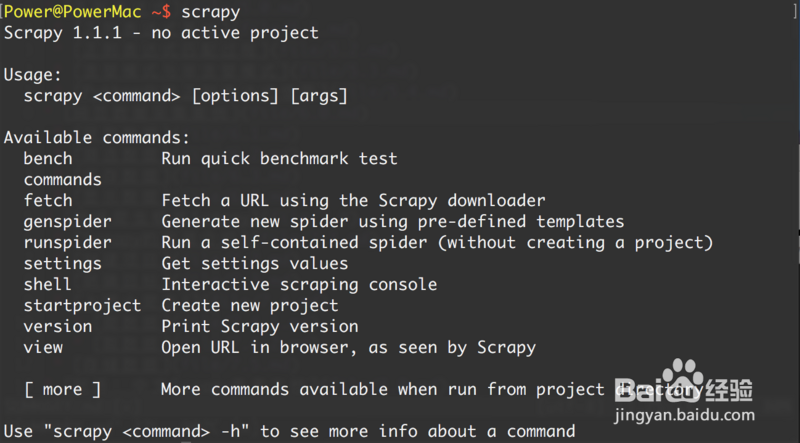
Task: Click "scrapy <command> [options] [args]" usage line
Action: (186, 95)
